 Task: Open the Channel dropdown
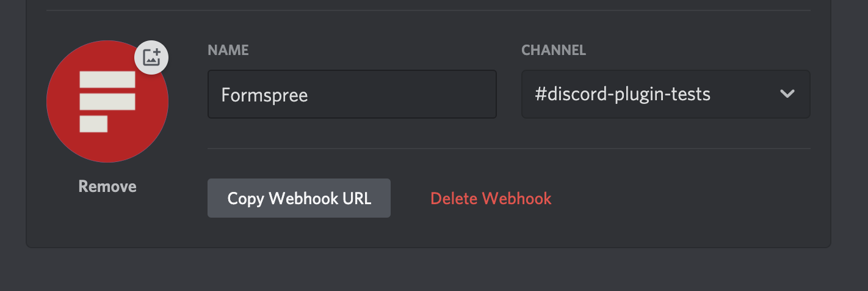click(665, 94)
